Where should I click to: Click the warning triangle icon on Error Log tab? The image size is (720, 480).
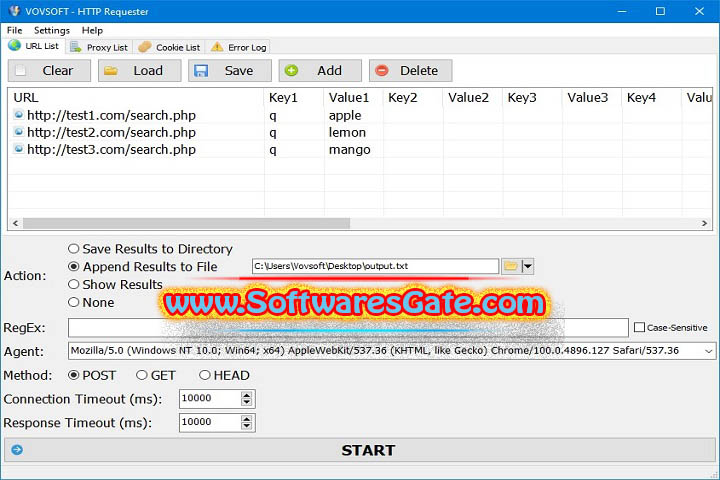pos(217,47)
